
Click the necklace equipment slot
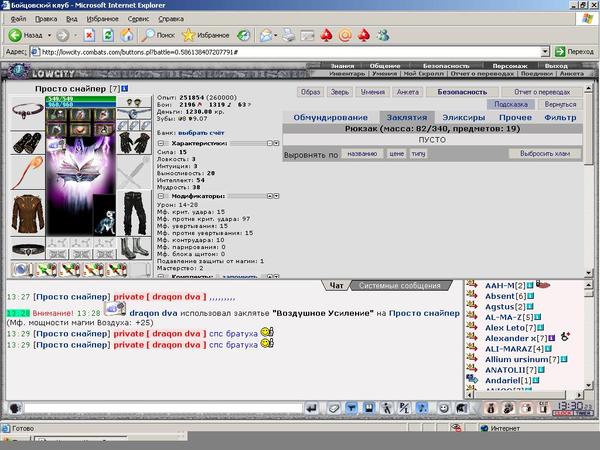click(x=27, y=111)
